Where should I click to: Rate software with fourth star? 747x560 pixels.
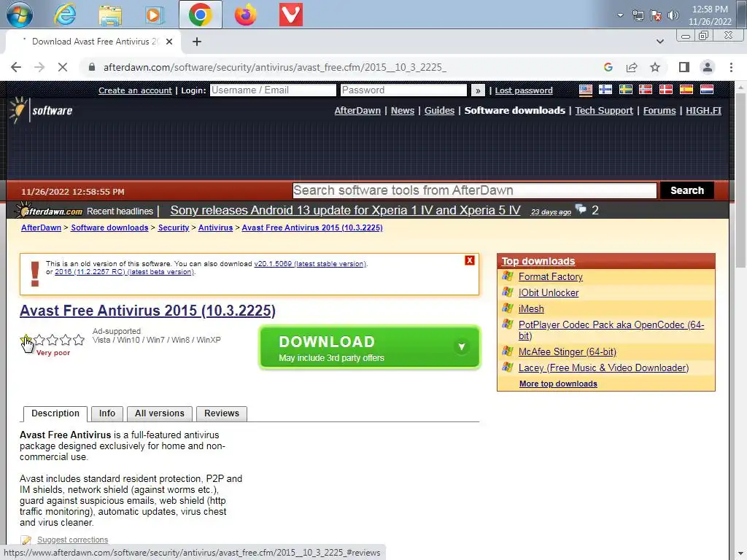66,340
